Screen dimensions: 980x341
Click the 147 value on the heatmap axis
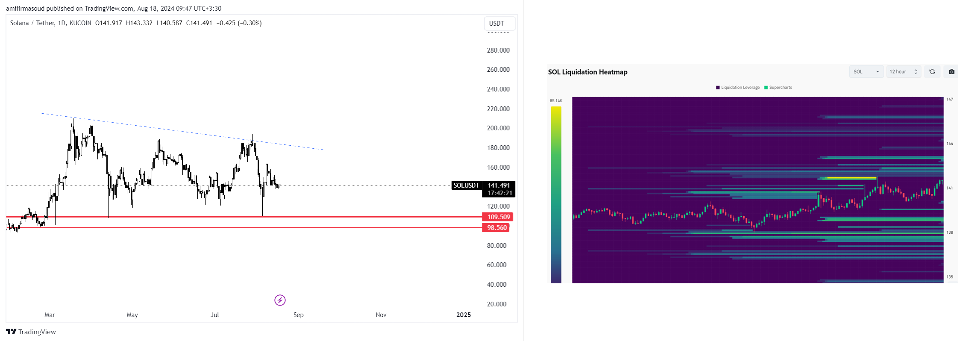pyautogui.click(x=950, y=100)
